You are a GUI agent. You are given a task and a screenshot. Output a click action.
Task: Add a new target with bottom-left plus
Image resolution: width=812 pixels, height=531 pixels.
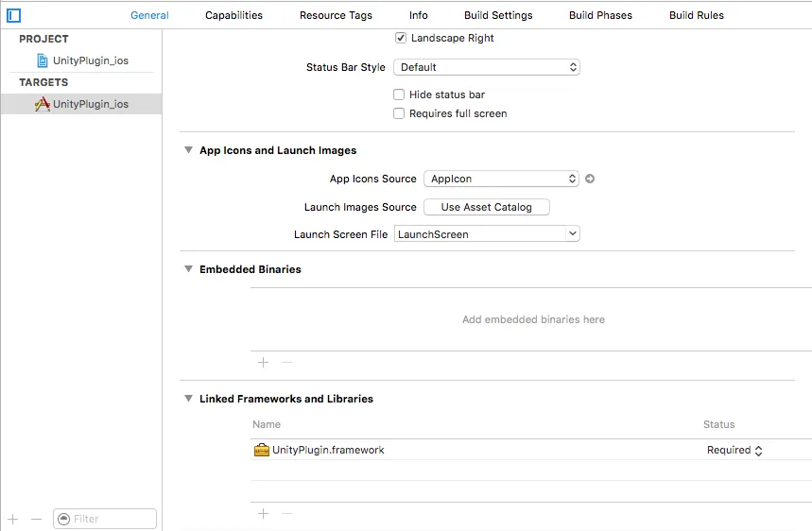click(x=13, y=519)
